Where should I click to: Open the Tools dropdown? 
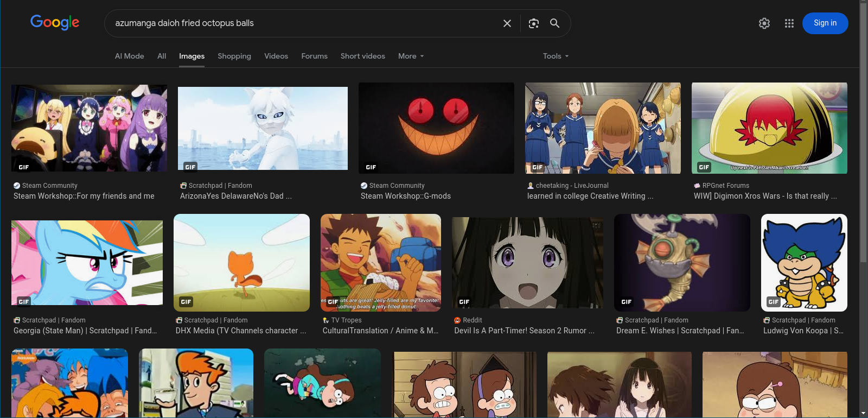(x=556, y=56)
